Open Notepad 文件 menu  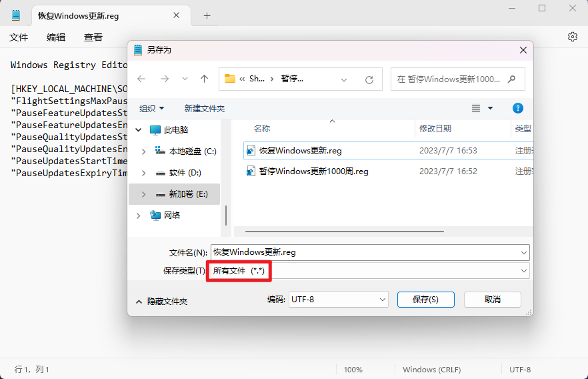[x=19, y=37]
